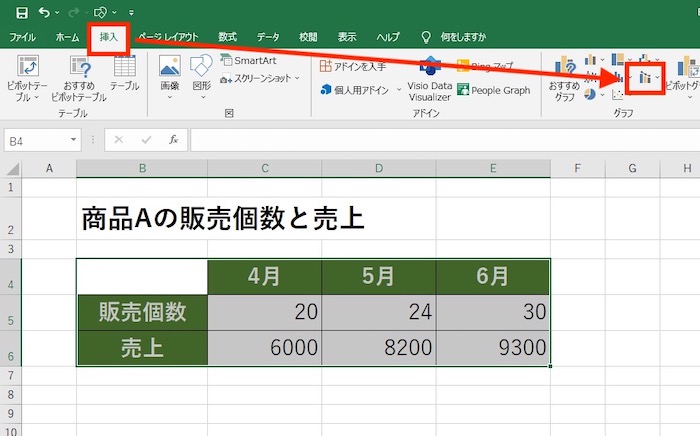
Task: Cancel the formula entry (X button)
Action: (119, 140)
